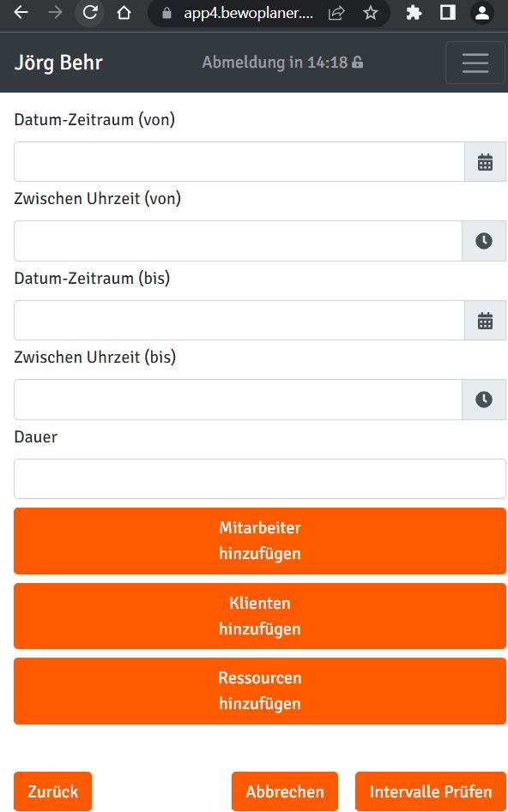Click Ressourcen hinzufügen button

coord(260,691)
